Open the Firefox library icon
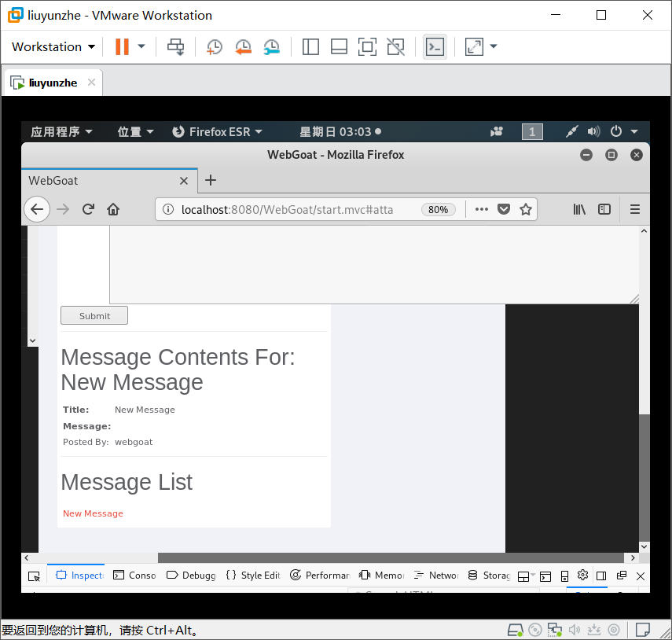The width and height of the screenshot is (672, 640). coord(579,209)
